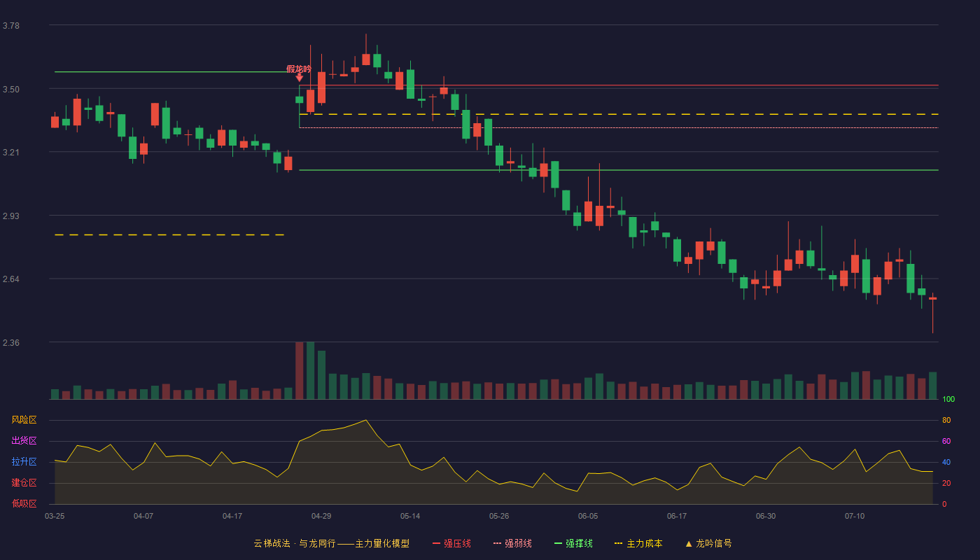Toggle the 主力成本 legend item

pos(638,543)
